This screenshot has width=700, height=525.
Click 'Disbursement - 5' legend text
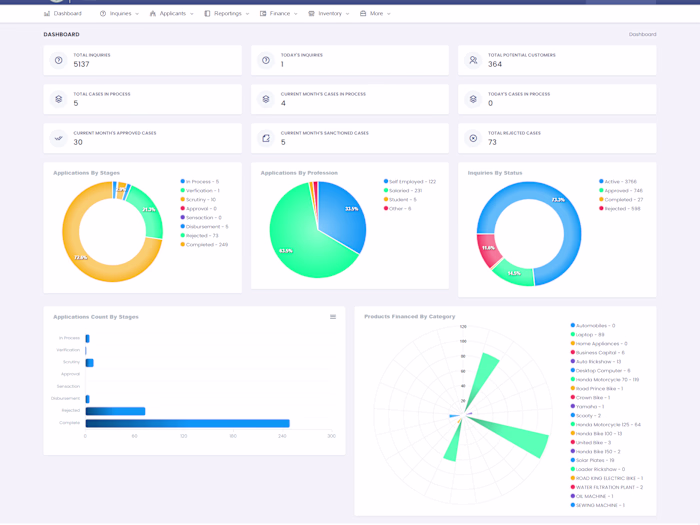click(207, 226)
